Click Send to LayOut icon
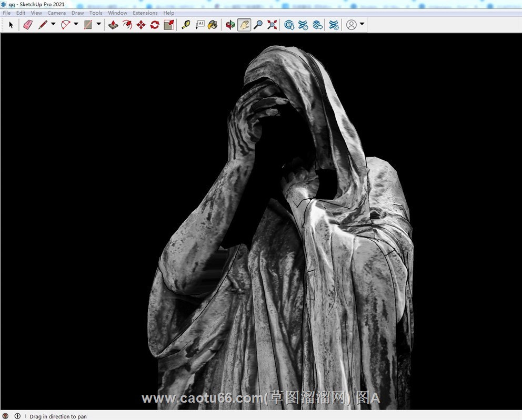The height and width of the screenshot is (420, 522). (x=318, y=25)
